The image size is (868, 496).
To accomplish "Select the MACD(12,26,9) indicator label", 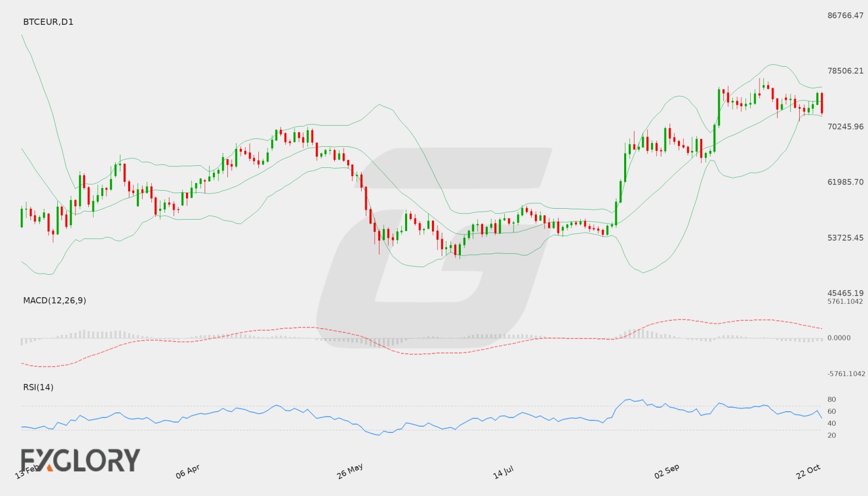I will 54,300.
